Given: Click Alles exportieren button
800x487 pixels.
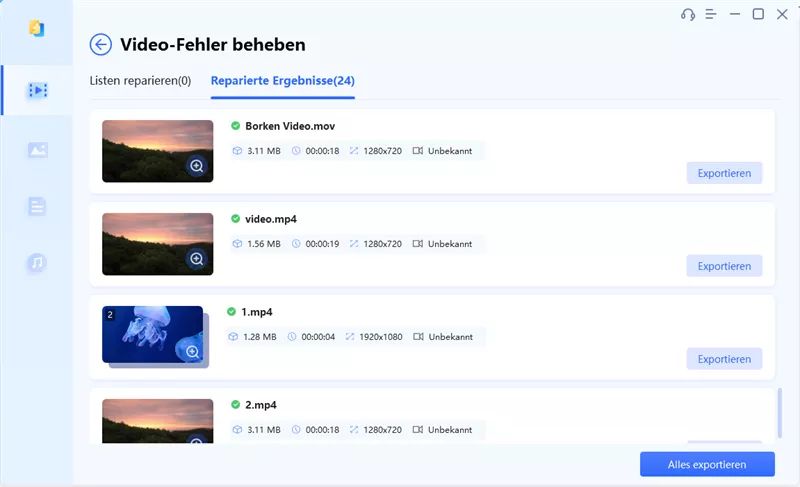Looking at the screenshot, I should point(707,464).
